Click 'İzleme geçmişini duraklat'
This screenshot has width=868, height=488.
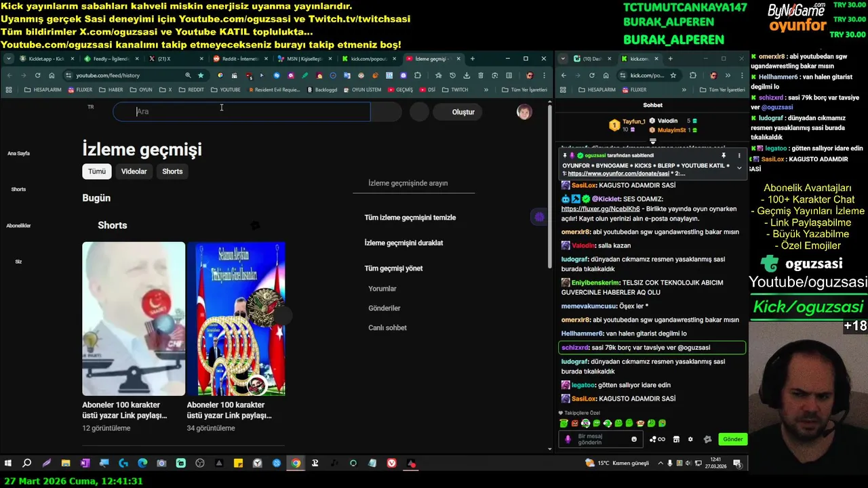click(403, 243)
